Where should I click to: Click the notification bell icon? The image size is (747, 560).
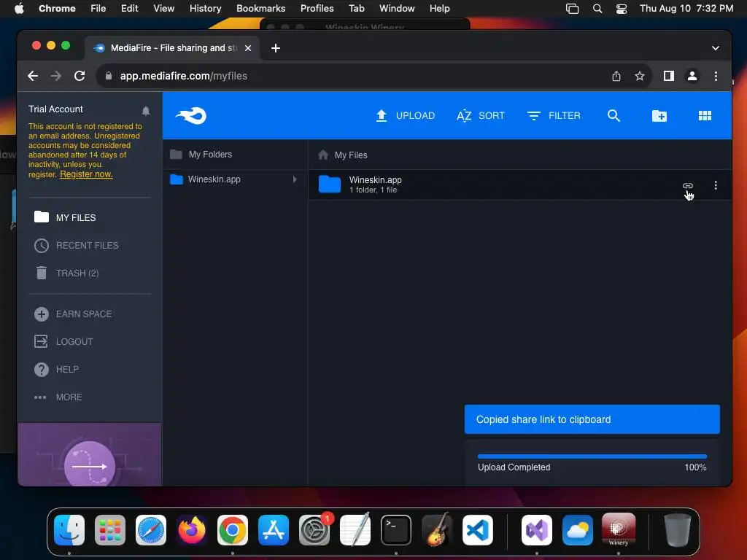(146, 111)
